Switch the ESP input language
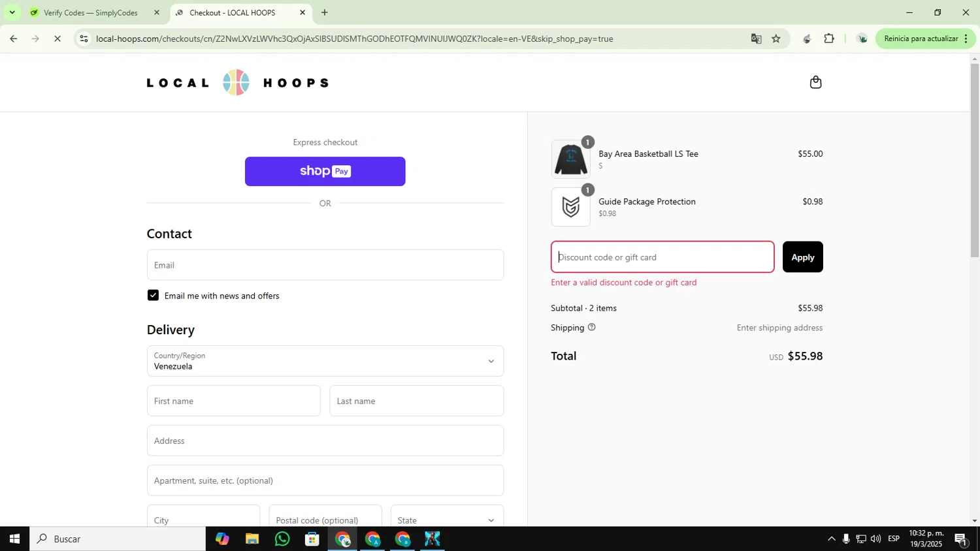The height and width of the screenshot is (551, 980). click(x=894, y=539)
